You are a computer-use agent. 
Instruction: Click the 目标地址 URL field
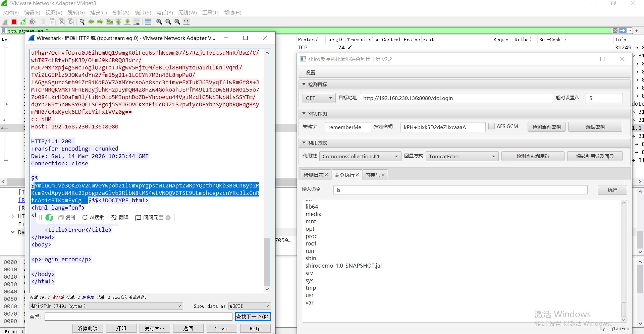[x=456, y=98]
